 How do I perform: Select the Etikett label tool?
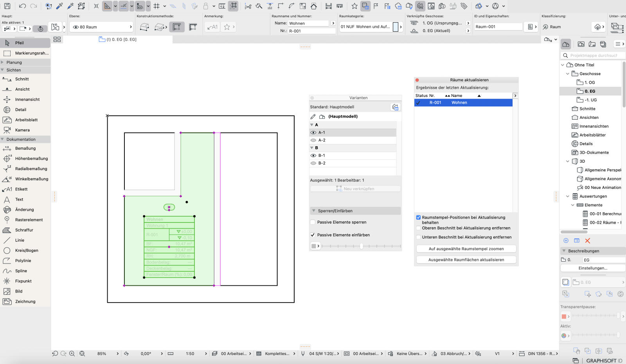click(x=25, y=189)
